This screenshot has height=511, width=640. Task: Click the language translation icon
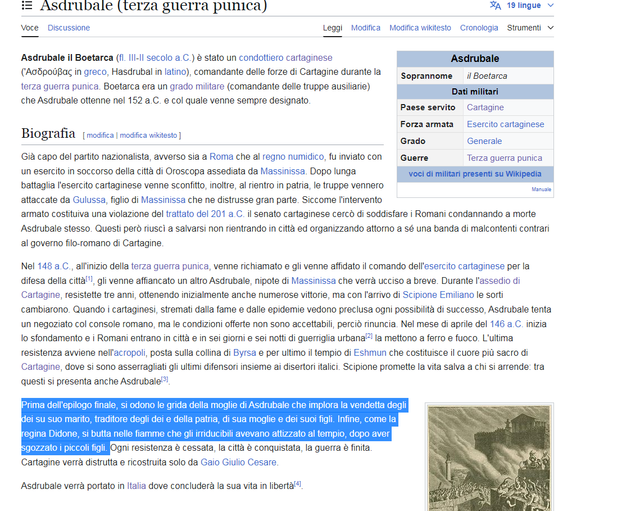(x=495, y=5)
